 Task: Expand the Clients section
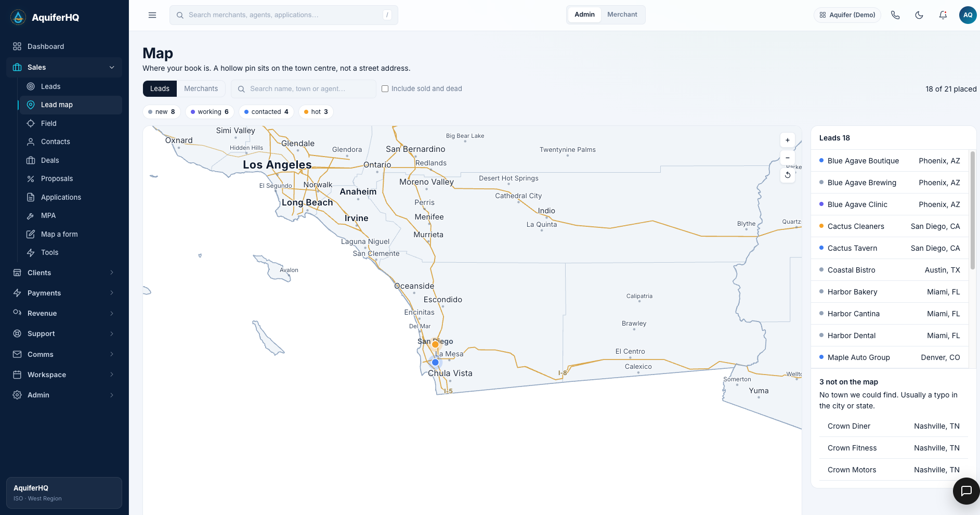(x=64, y=273)
